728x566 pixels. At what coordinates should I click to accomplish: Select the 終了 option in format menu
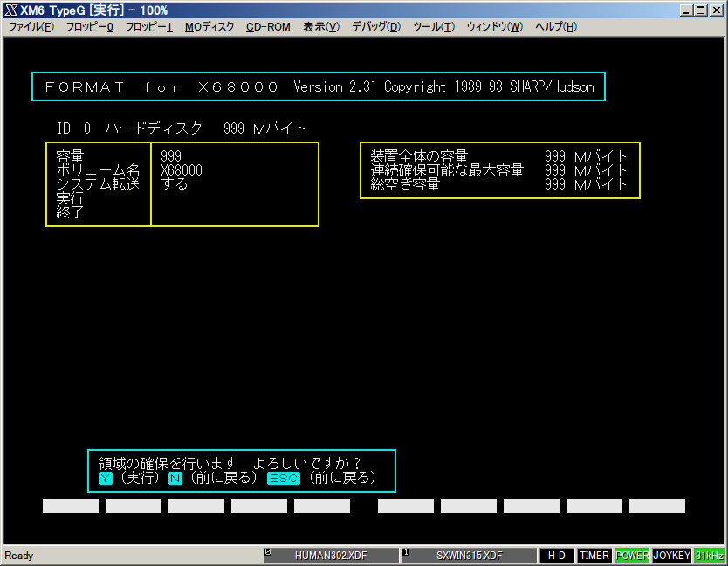[70, 212]
